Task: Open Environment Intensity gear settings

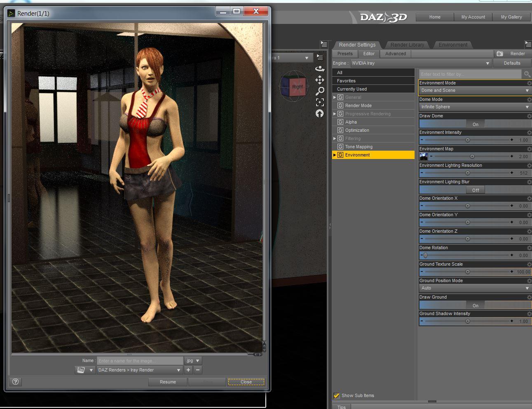Action: pyautogui.click(x=529, y=133)
